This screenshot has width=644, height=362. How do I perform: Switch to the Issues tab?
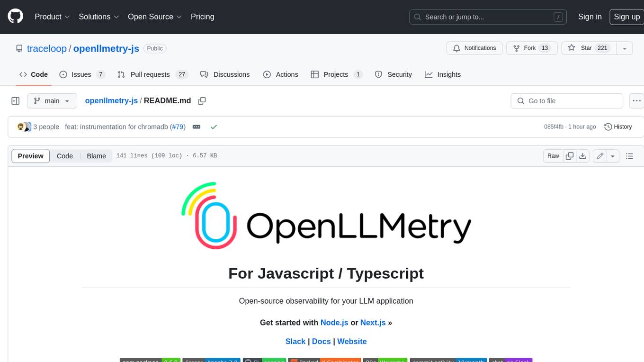point(82,74)
